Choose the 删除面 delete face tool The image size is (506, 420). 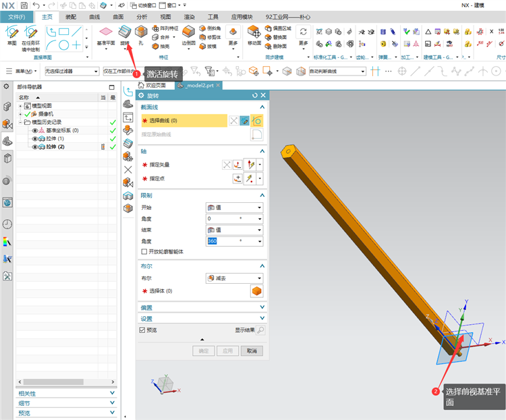tap(276, 47)
